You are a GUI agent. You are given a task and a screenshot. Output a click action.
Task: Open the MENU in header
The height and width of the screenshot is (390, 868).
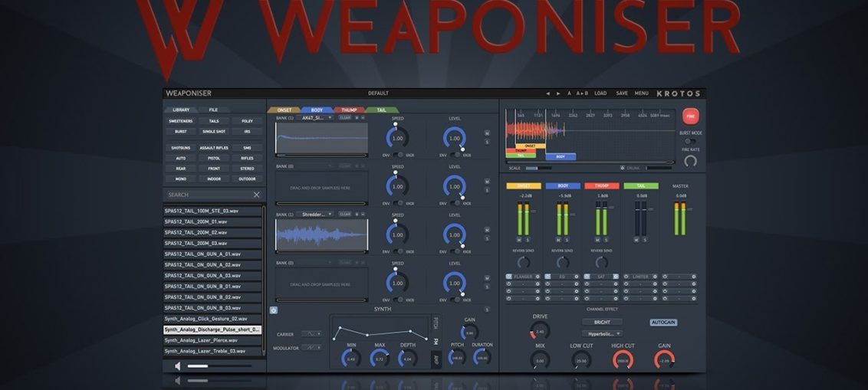coord(641,93)
